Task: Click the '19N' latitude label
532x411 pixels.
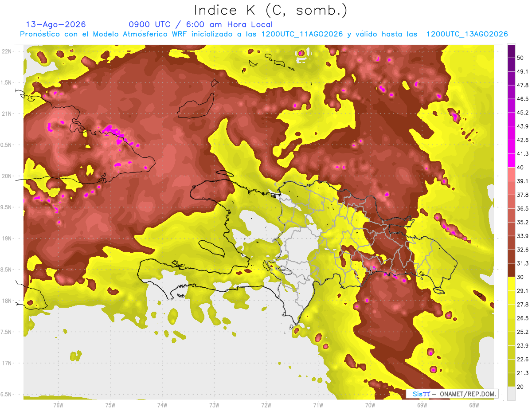Action: pos(7,239)
